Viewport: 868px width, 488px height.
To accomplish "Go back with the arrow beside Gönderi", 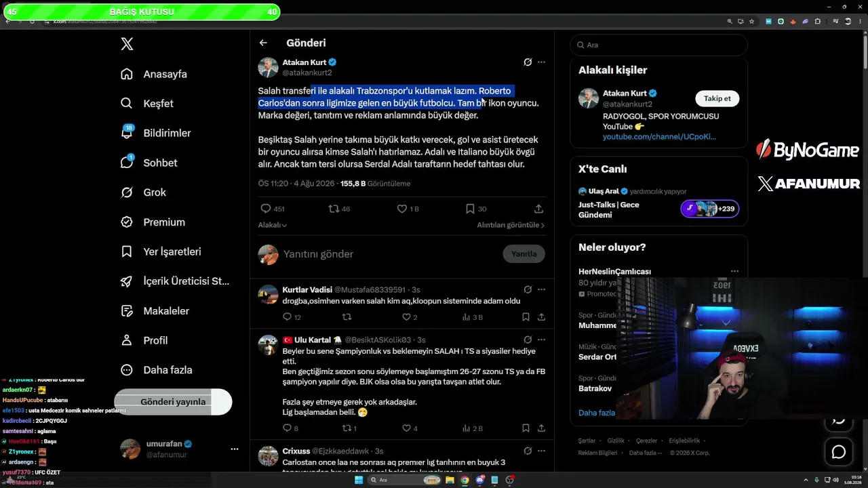I will pos(263,43).
